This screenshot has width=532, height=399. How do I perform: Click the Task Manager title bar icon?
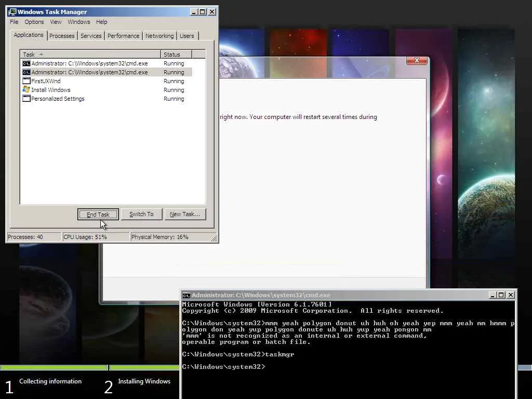(x=12, y=12)
